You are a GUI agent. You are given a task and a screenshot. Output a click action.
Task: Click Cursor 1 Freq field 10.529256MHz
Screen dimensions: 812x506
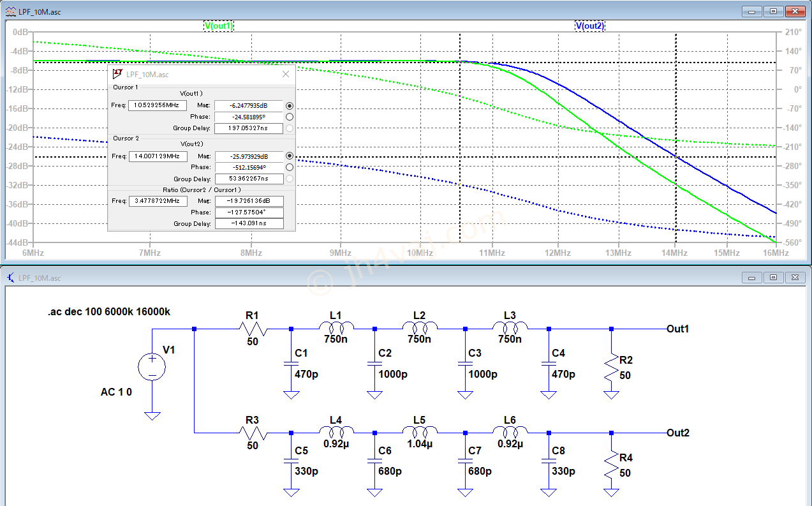coord(158,105)
